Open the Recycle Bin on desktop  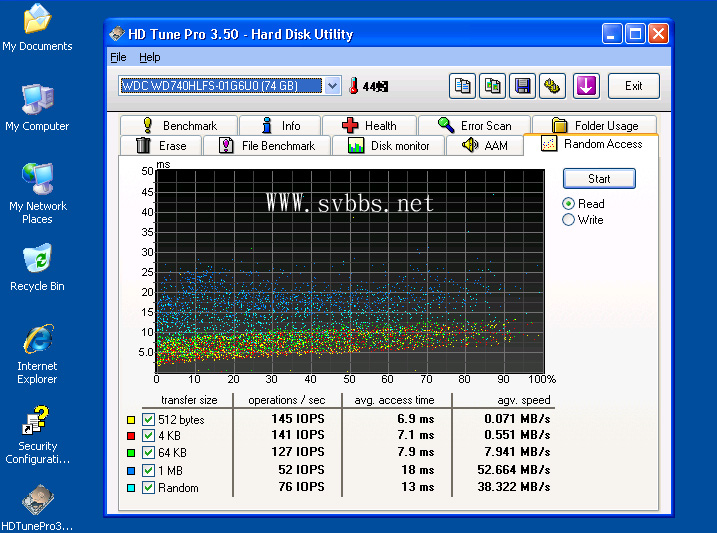[x=37, y=267]
